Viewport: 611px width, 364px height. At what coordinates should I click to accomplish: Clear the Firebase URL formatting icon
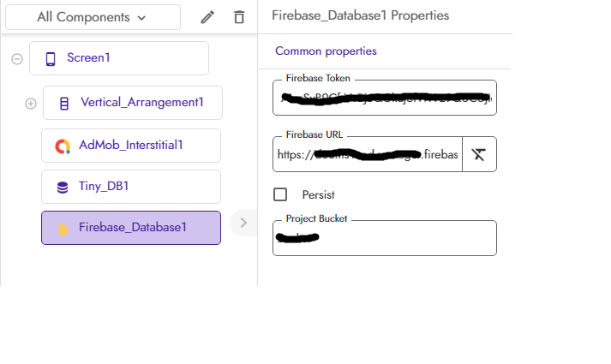[479, 154]
